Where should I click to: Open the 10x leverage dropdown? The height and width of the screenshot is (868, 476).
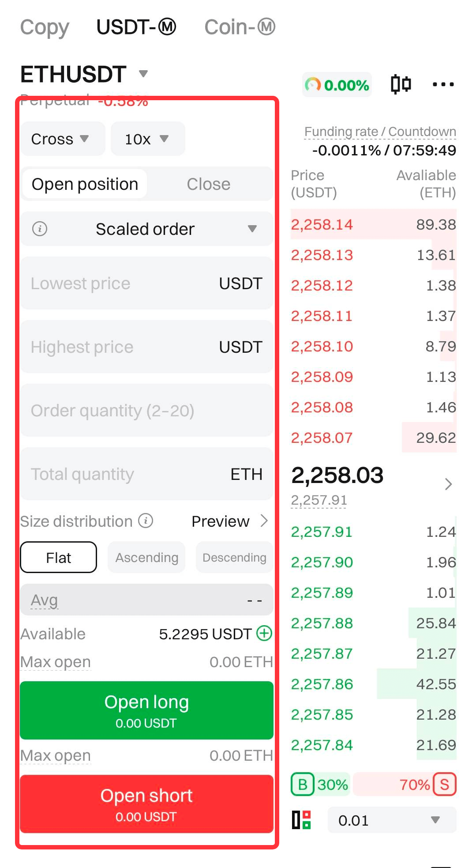click(147, 139)
